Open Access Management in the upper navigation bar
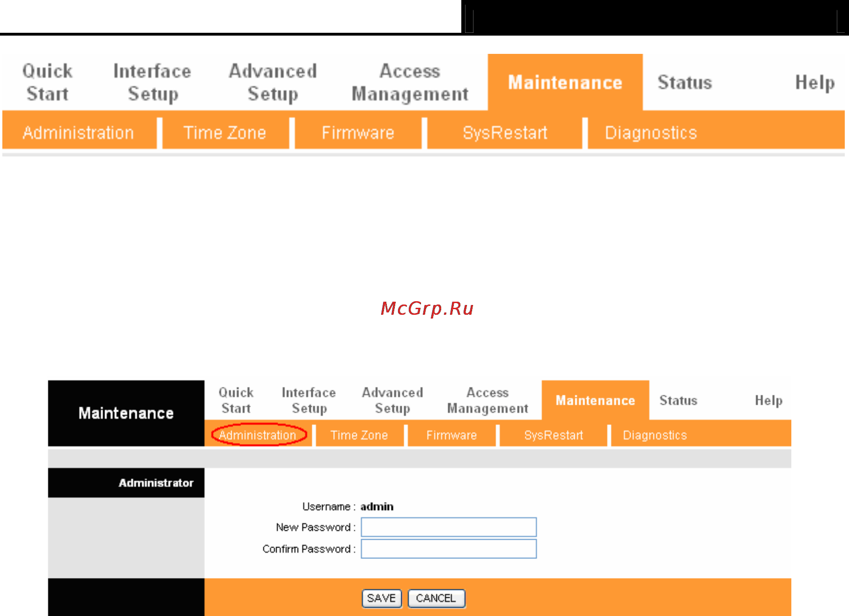849x616 pixels. (x=410, y=82)
